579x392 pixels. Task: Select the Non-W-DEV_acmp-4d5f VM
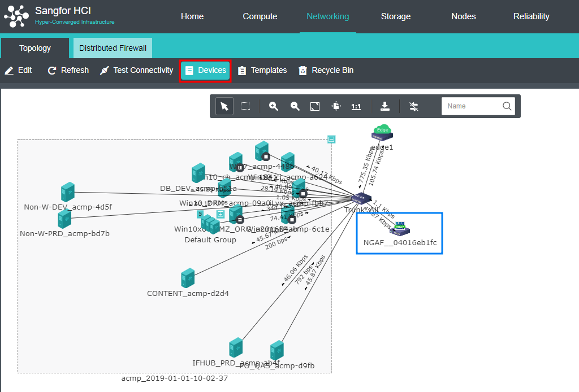[68, 192]
